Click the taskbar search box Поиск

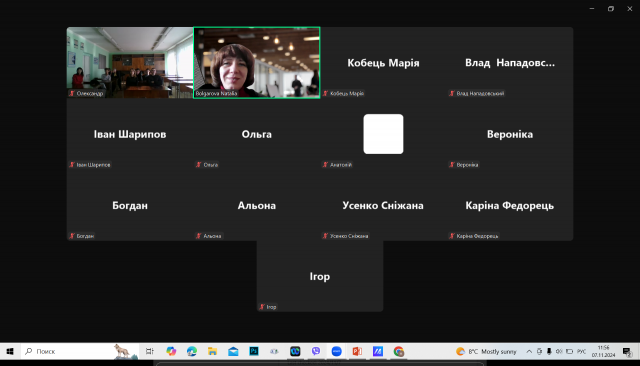coord(80,351)
